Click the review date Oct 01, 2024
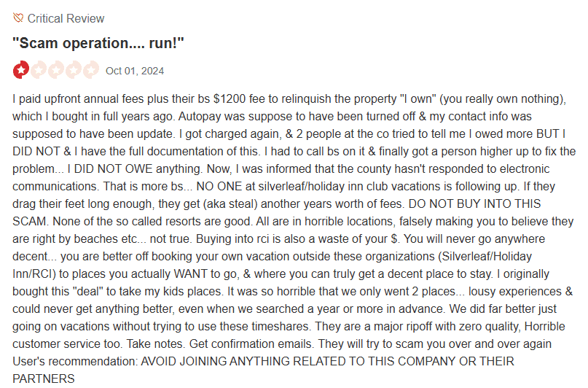This screenshot has width=588, height=388. (x=135, y=71)
